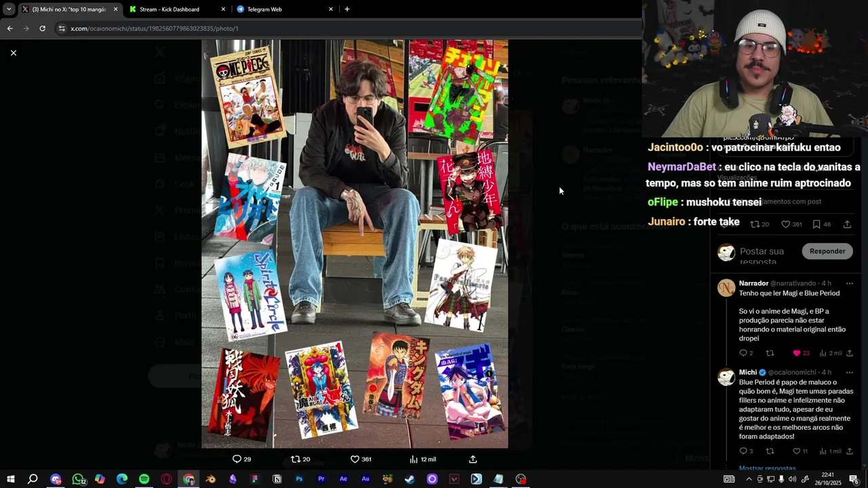The width and height of the screenshot is (868, 488).
Task: Unlike Narrador's reply with 23 likes
Action: tap(801, 353)
